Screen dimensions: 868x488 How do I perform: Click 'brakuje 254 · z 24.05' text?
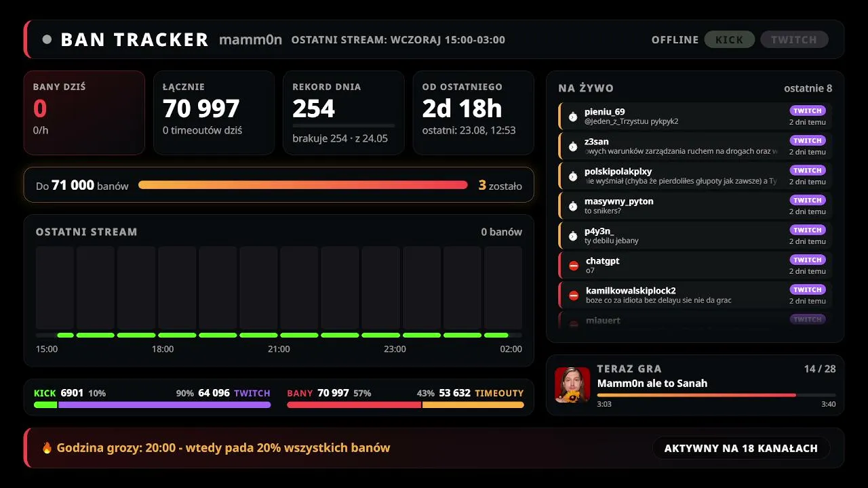340,138
